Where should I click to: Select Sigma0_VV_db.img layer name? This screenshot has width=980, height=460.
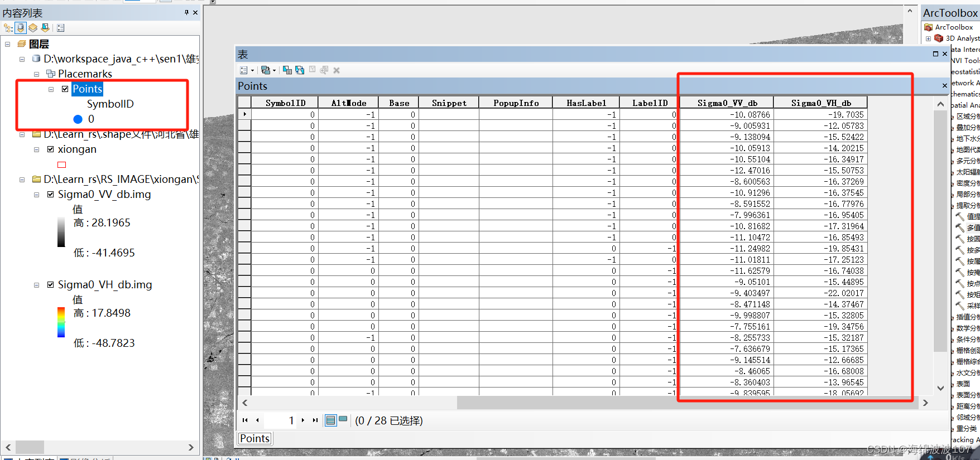tap(104, 194)
